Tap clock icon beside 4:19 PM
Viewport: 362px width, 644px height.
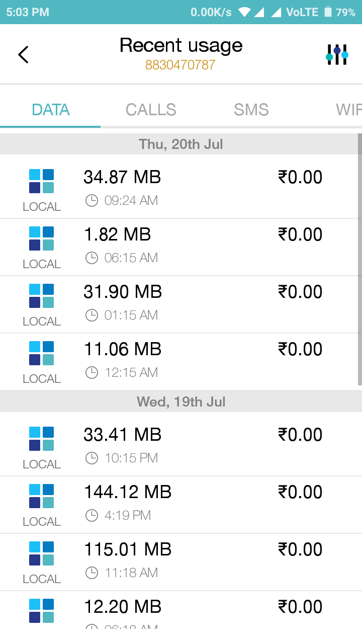coord(92,515)
